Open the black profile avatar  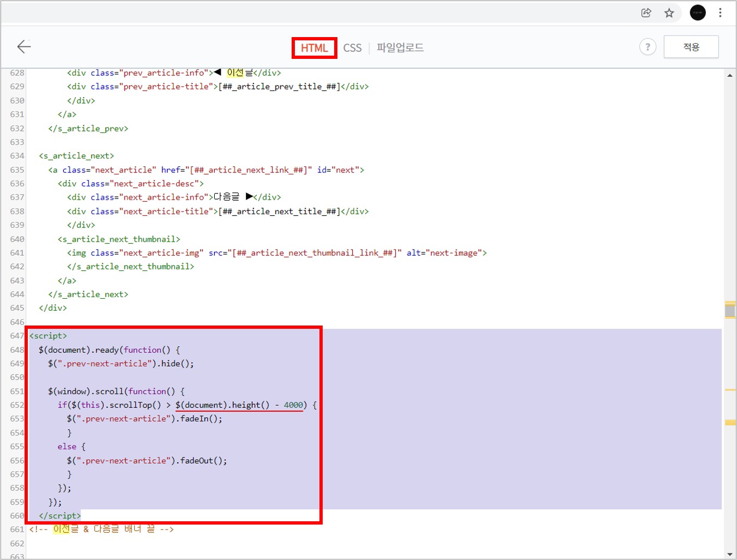[x=698, y=13]
